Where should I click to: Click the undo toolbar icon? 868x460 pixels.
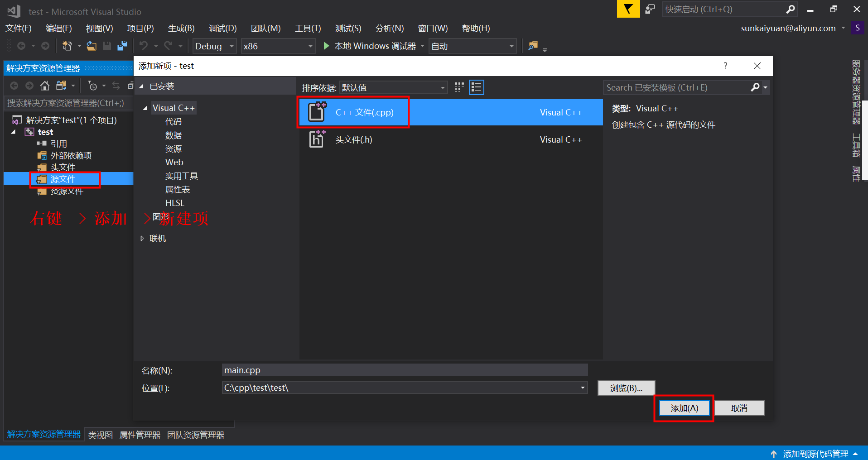tap(144, 46)
